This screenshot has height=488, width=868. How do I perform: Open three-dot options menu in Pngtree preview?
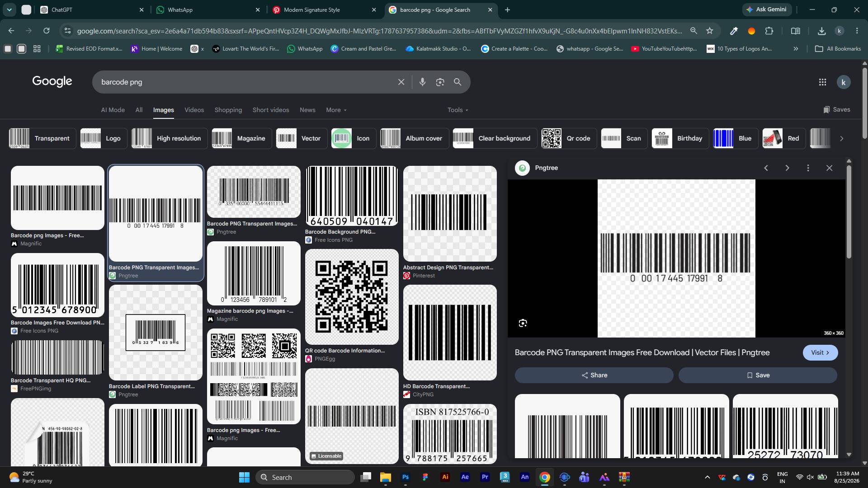(x=808, y=168)
